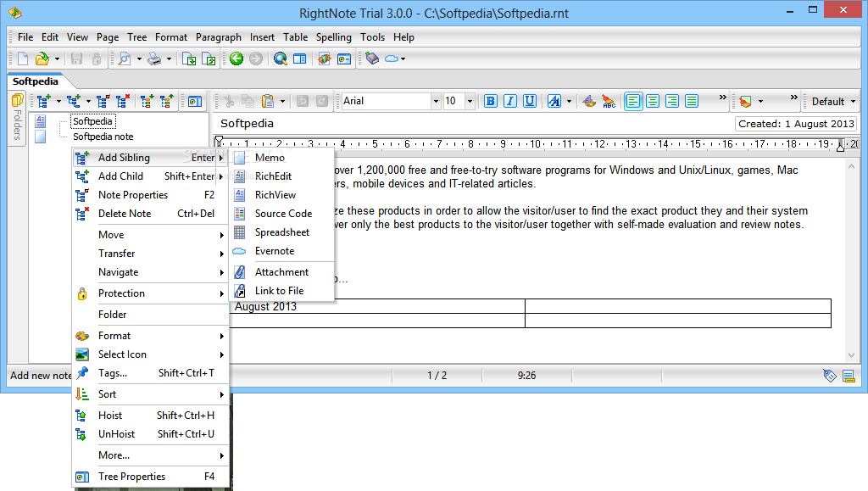Click the Folders panel icon
The width and height of the screenshot is (868, 491).
point(17,100)
